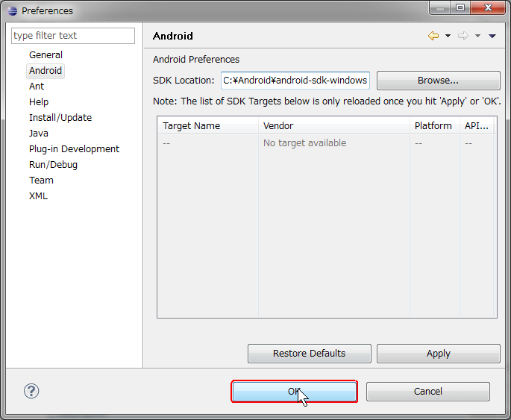Click into the SDK Location text field
Viewport: 511px width, 420px height.
pos(295,81)
